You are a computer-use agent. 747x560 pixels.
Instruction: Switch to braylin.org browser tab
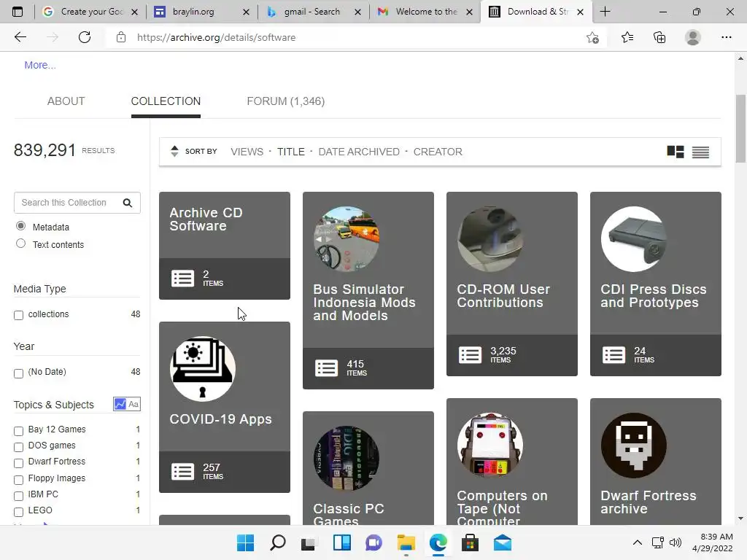202,12
